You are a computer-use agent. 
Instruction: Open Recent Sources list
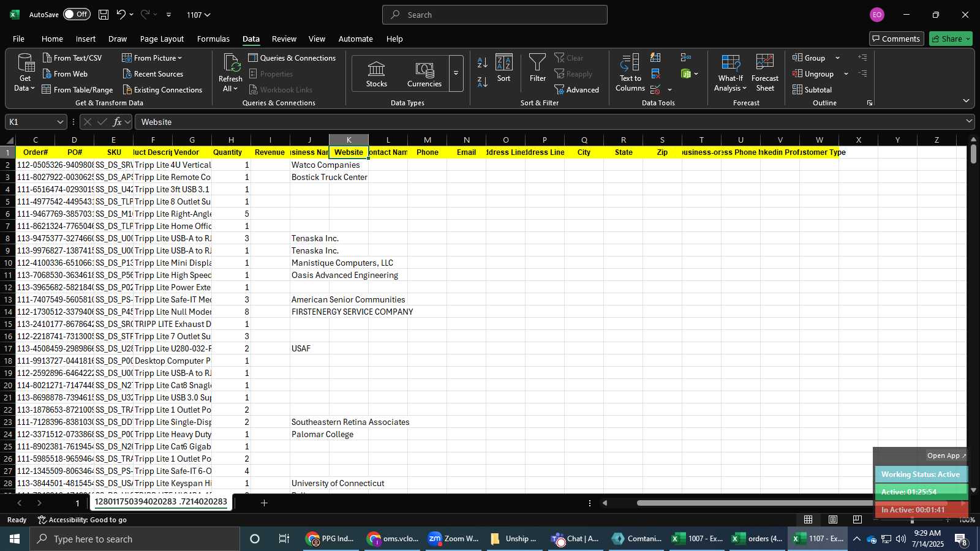coord(153,73)
